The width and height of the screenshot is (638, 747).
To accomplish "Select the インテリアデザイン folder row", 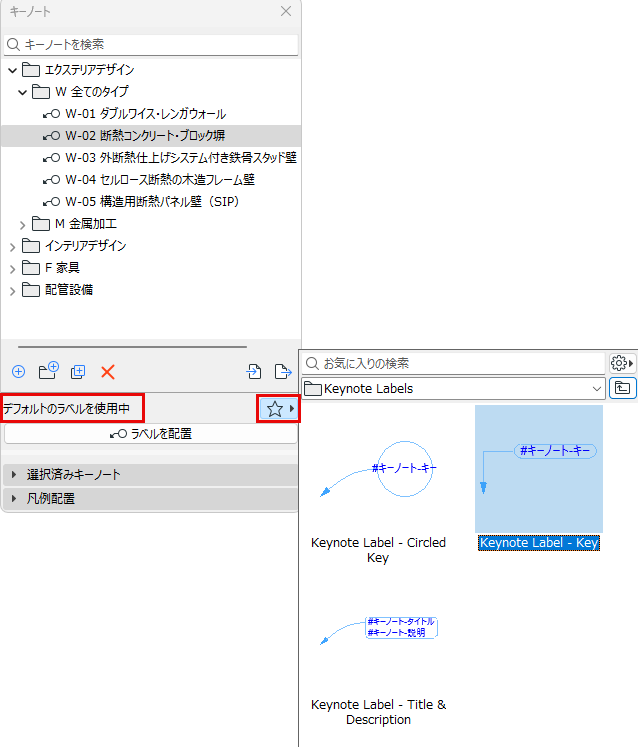I will [151, 246].
